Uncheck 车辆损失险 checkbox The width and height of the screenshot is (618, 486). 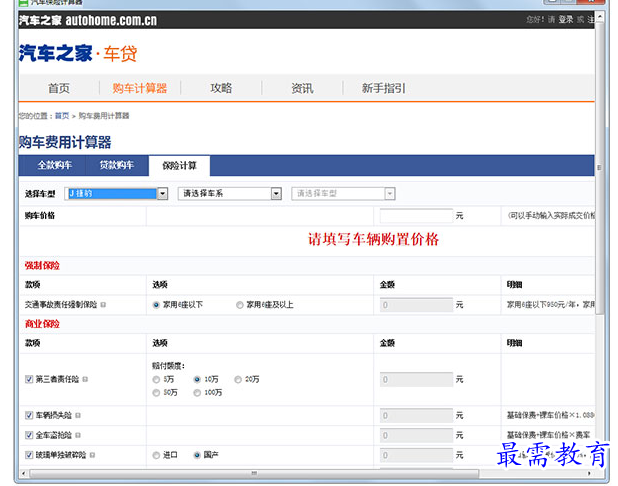click(x=29, y=415)
